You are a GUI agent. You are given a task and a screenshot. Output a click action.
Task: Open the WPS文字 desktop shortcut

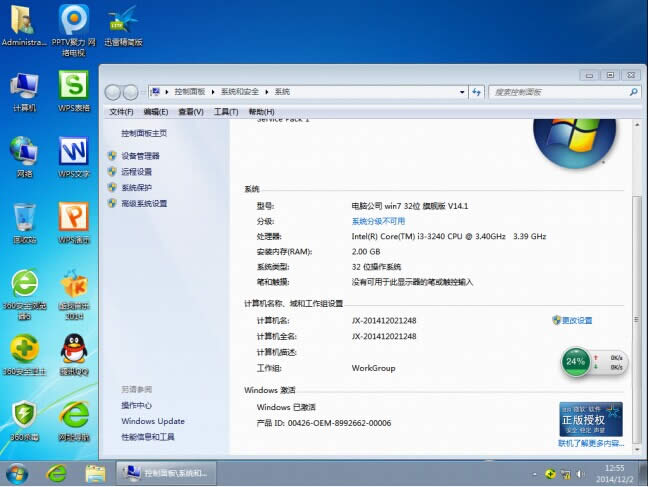(x=74, y=151)
